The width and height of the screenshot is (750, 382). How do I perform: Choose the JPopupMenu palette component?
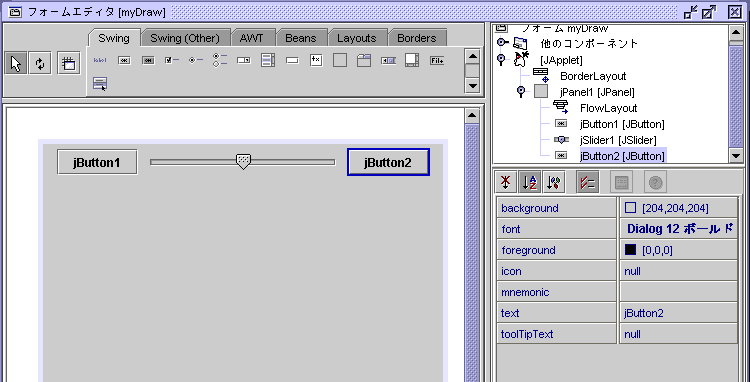click(100, 83)
